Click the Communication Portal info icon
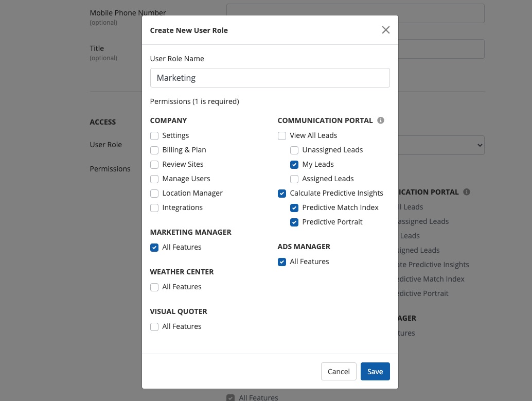532x401 pixels. [381, 120]
